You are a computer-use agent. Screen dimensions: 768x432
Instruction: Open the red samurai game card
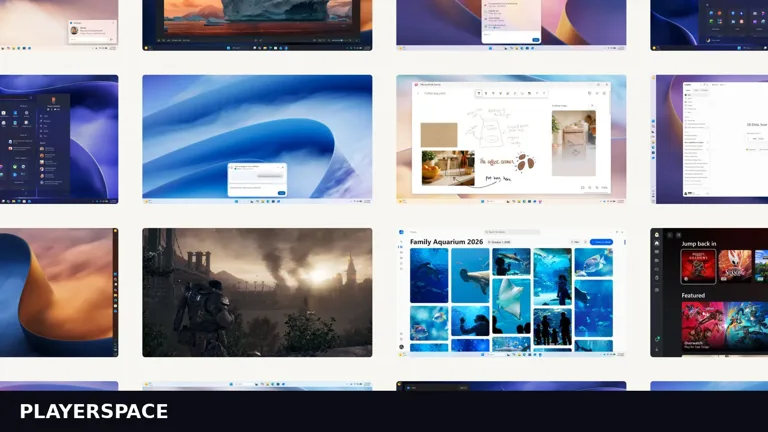click(698, 266)
